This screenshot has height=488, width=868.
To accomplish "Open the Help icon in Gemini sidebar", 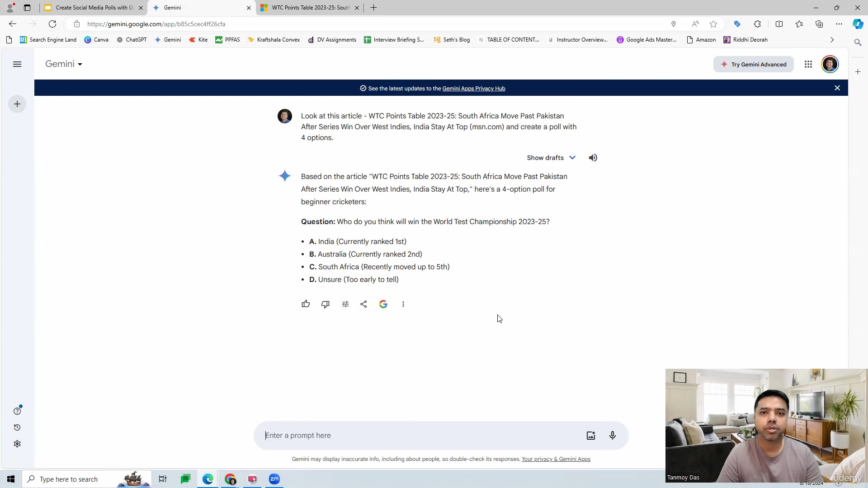I will click(17, 411).
